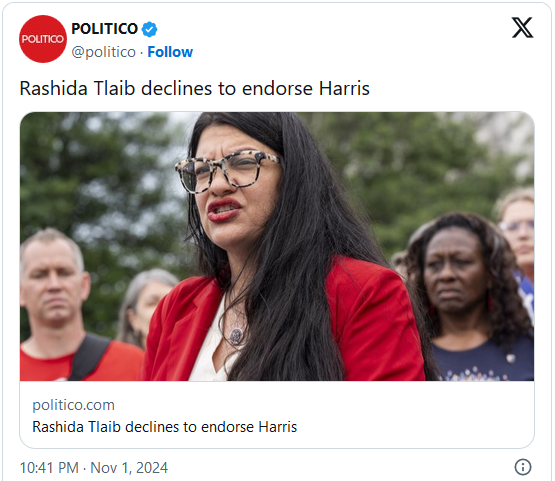Open the article photo thumbnail
Screen dimensions: 555x481
[x=277, y=246]
